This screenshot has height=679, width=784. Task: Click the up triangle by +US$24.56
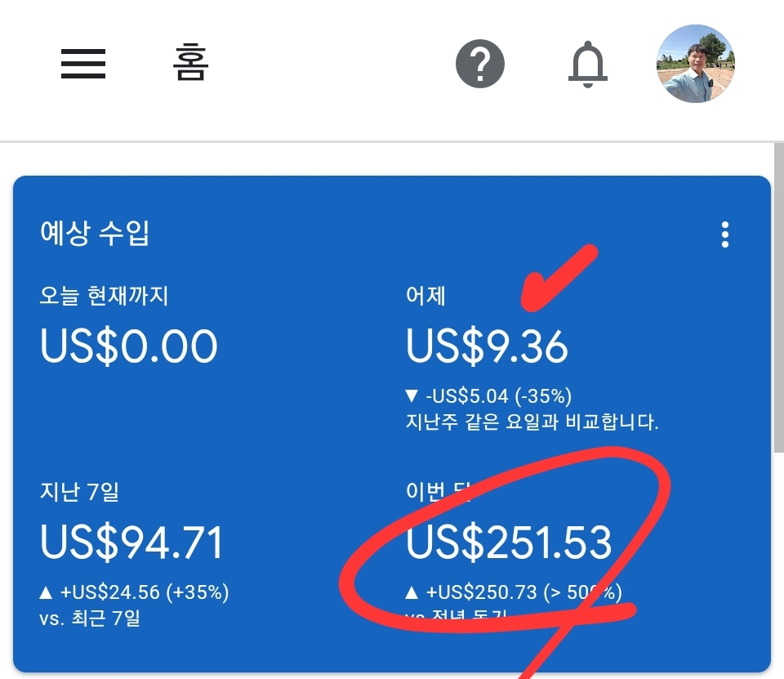pos(46,593)
